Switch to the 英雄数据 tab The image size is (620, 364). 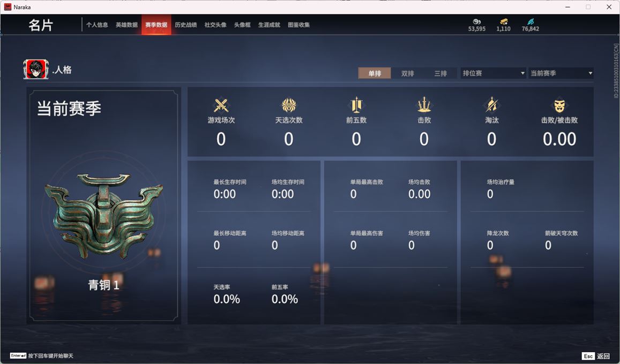(x=126, y=25)
